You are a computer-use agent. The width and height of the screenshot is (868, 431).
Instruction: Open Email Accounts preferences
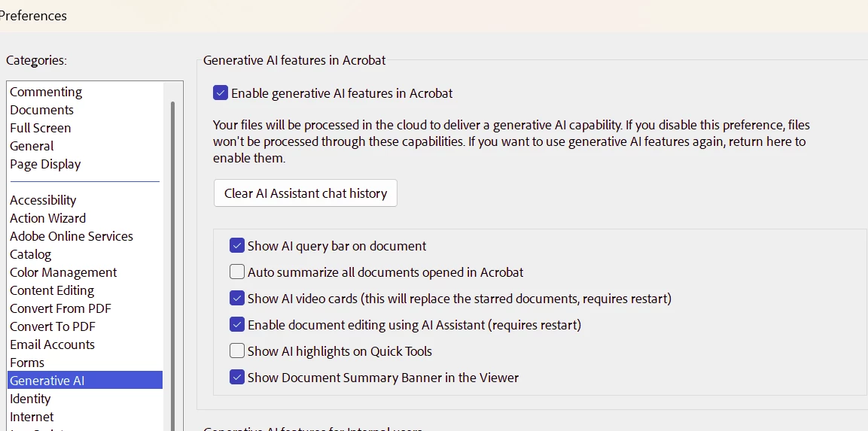52,344
